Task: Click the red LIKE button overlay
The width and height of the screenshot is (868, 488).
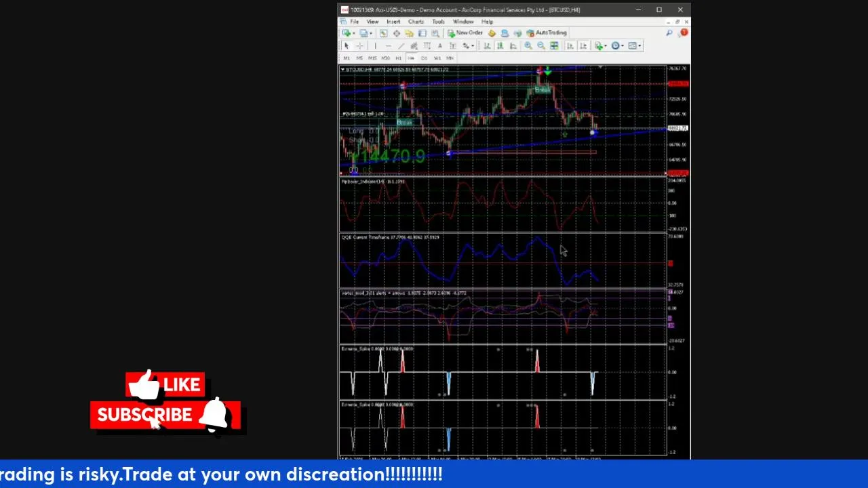Action: click(165, 384)
